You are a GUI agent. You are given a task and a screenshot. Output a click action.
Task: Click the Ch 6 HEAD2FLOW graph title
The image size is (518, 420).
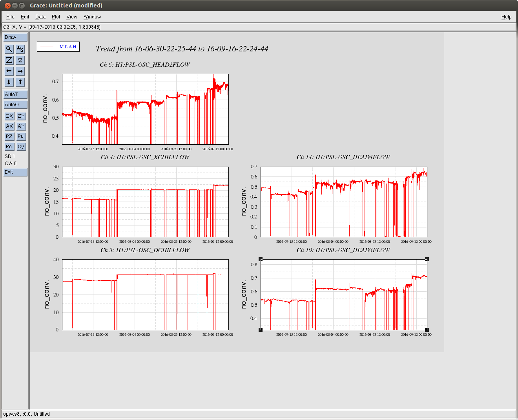[x=145, y=65]
